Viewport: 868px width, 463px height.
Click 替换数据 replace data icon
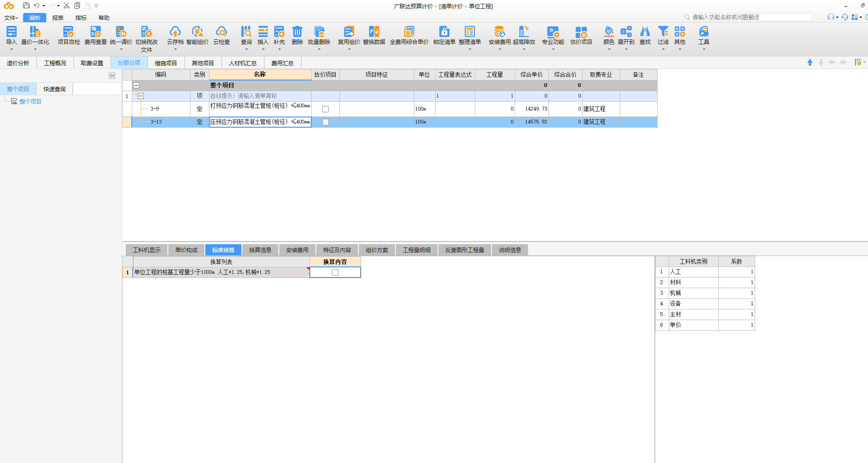374,31
